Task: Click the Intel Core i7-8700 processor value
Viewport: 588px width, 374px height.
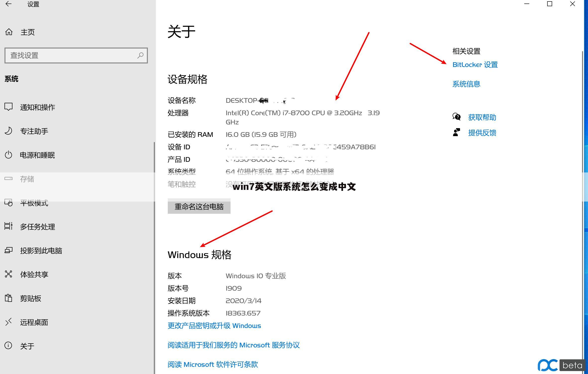Action: pos(303,117)
